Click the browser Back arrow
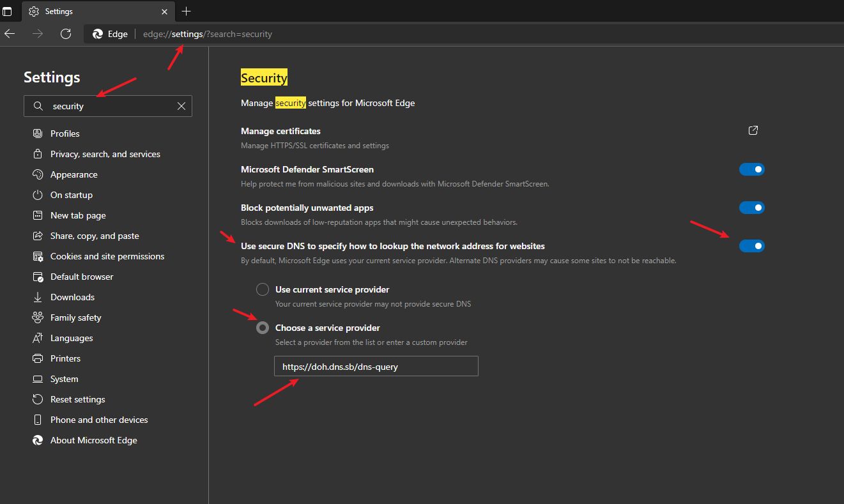 [10, 34]
